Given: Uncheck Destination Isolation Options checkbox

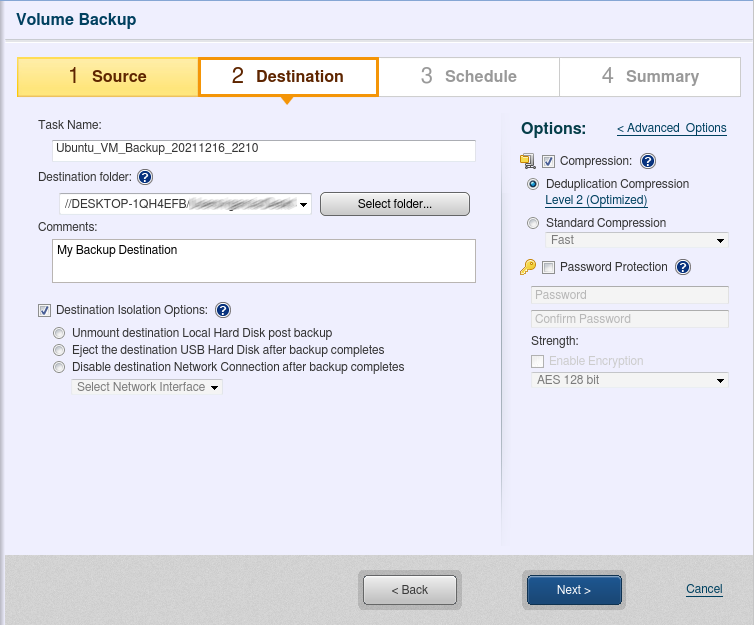Looking at the screenshot, I should point(44,310).
